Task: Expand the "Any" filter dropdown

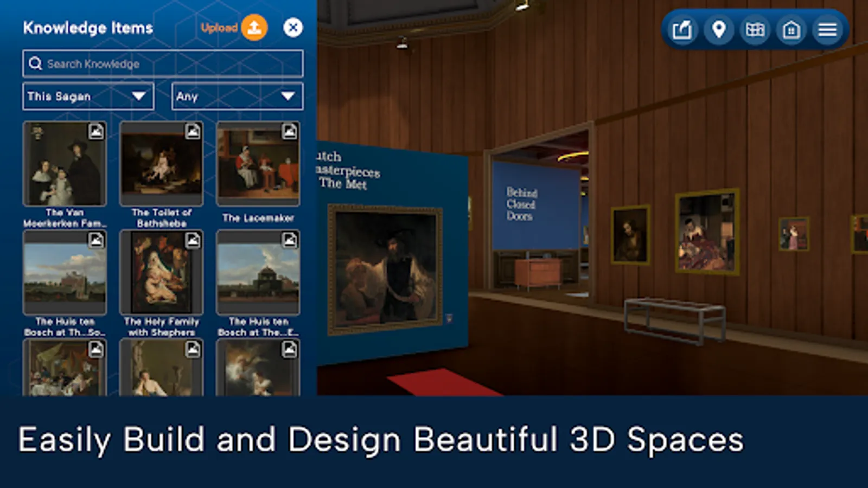Action: [238, 97]
